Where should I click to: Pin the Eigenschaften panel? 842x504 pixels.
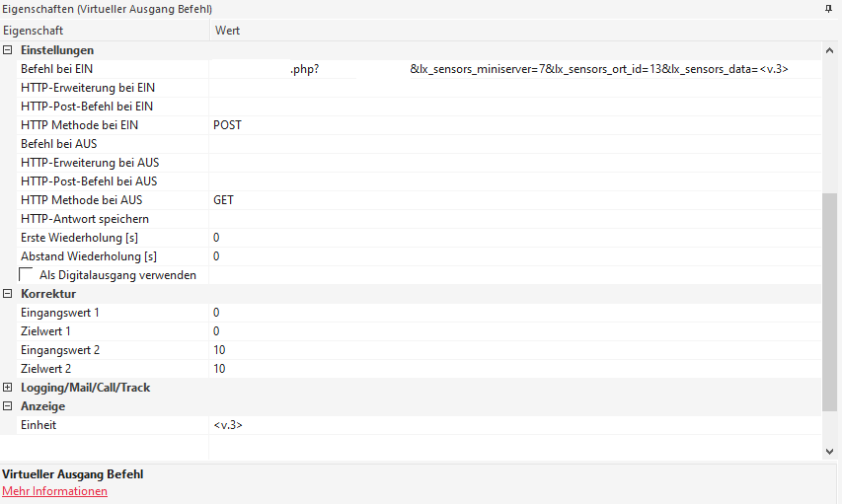coord(829,9)
